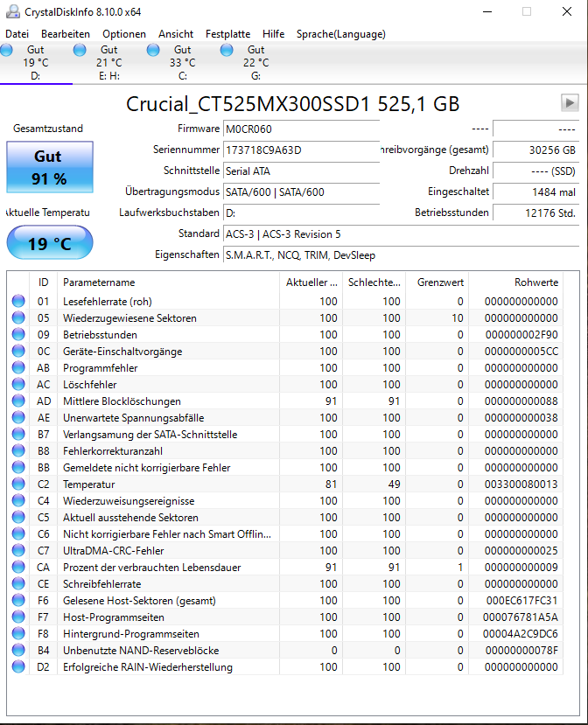Viewport: 588px width, 725px height.
Task: Click status icon for Prozent der verbrauchten Lebensdauer
Action: (18, 567)
